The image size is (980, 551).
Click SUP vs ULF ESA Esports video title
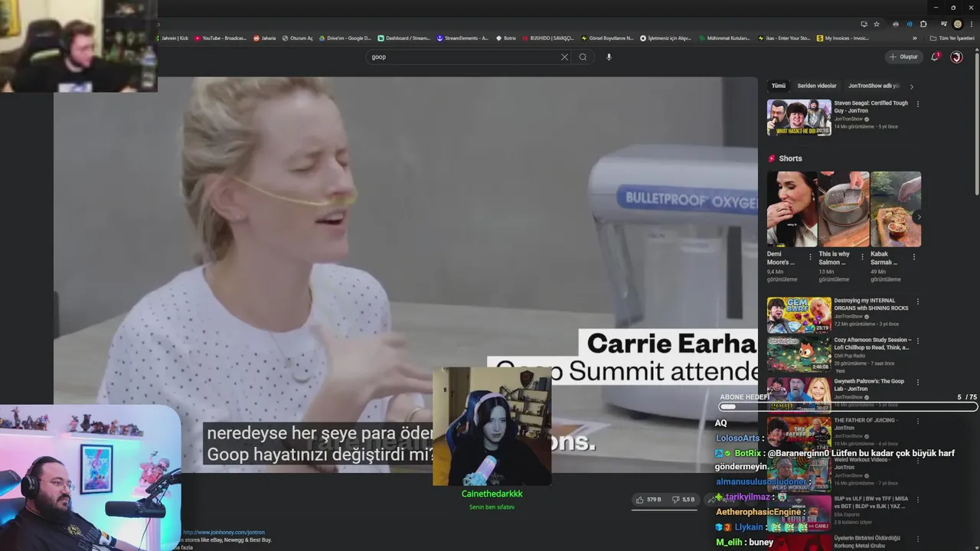[871, 502]
